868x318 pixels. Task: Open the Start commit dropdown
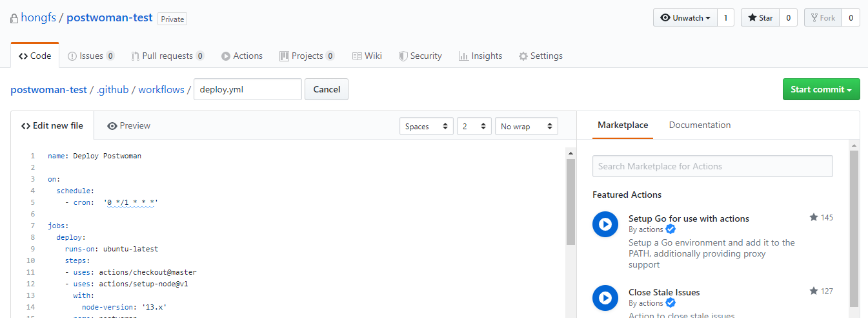click(x=822, y=89)
